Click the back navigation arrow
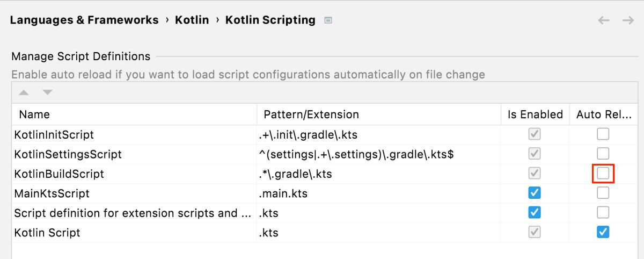This screenshot has width=644, height=259. (x=604, y=20)
